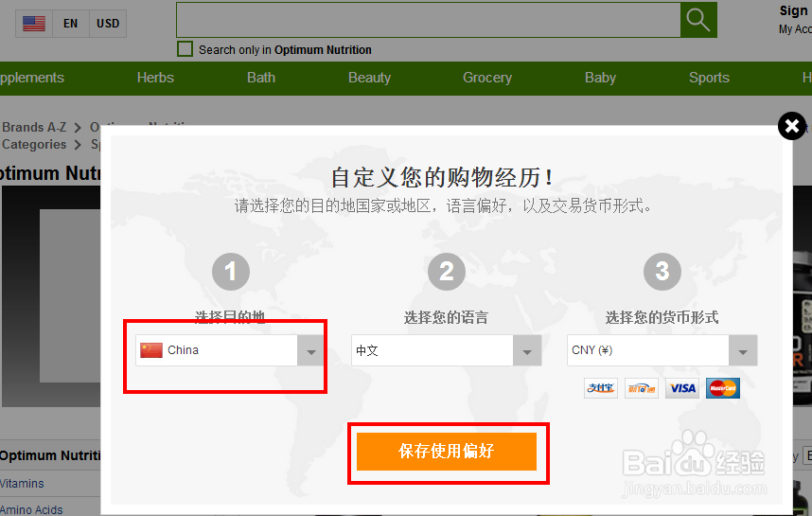
Task: Click the orange 保存使用偏好 save button
Action: (447, 452)
